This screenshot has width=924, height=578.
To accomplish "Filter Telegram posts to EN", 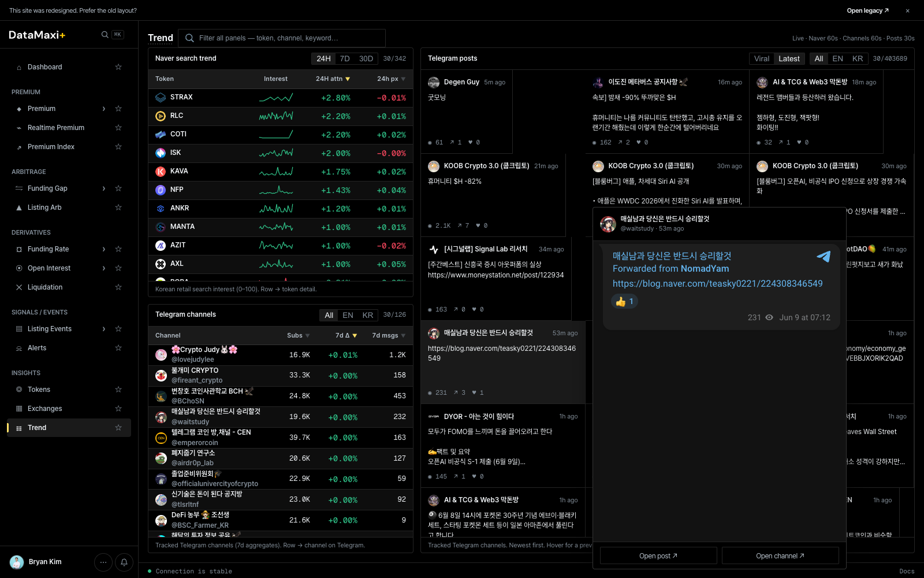I will pos(837,59).
